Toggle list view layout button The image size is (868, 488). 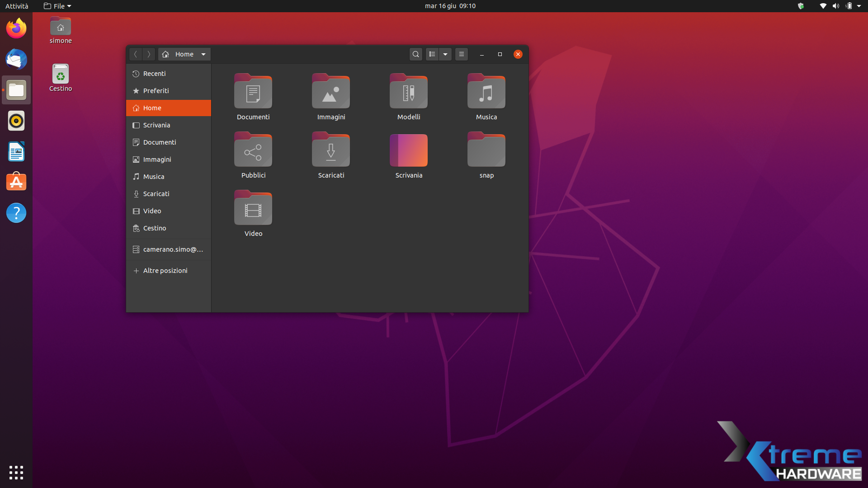click(x=432, y=54)
